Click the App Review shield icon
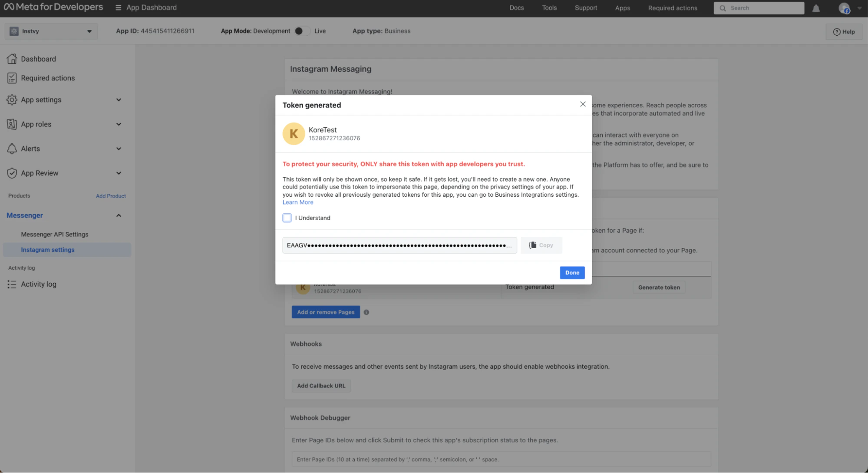 [x=12, y=173]
